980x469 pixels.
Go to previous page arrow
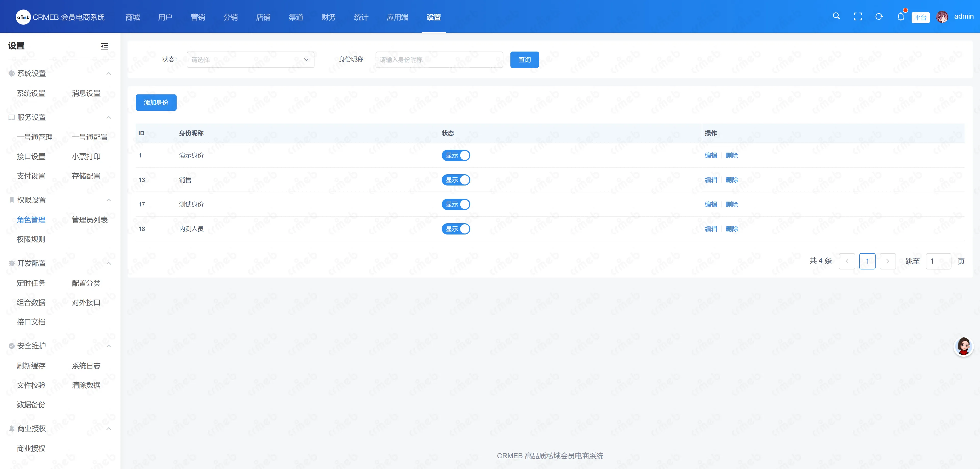click(x=847, y=261)
